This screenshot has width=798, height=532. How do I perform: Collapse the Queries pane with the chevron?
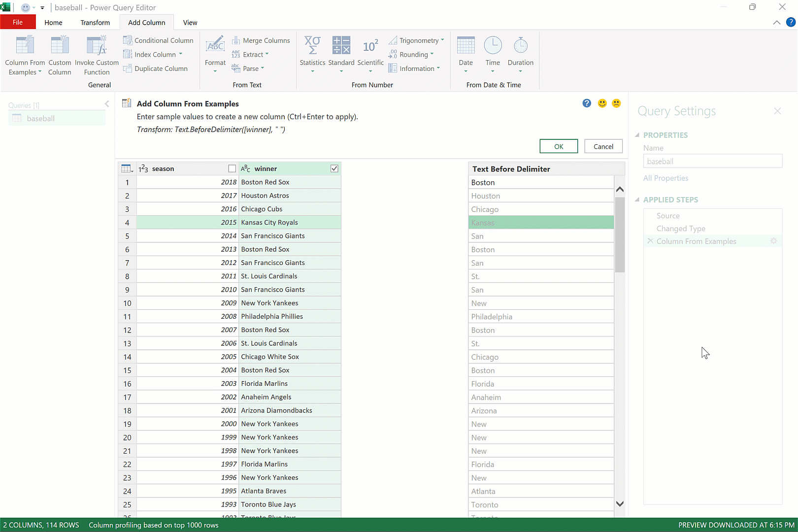coord(107,104)
